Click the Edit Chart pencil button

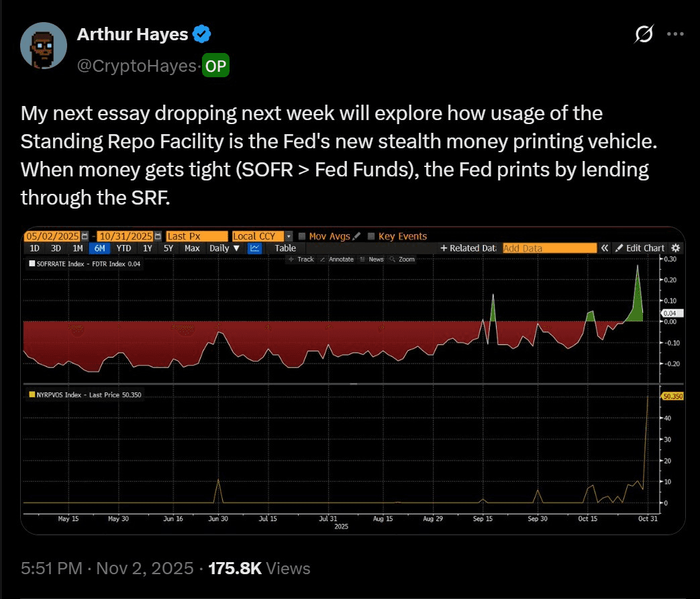tap(640, 248)
